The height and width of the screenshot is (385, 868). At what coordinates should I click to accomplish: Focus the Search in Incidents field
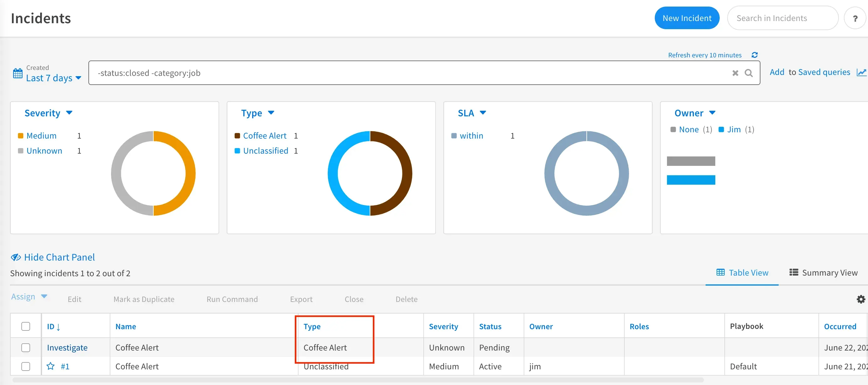[782, 18]
